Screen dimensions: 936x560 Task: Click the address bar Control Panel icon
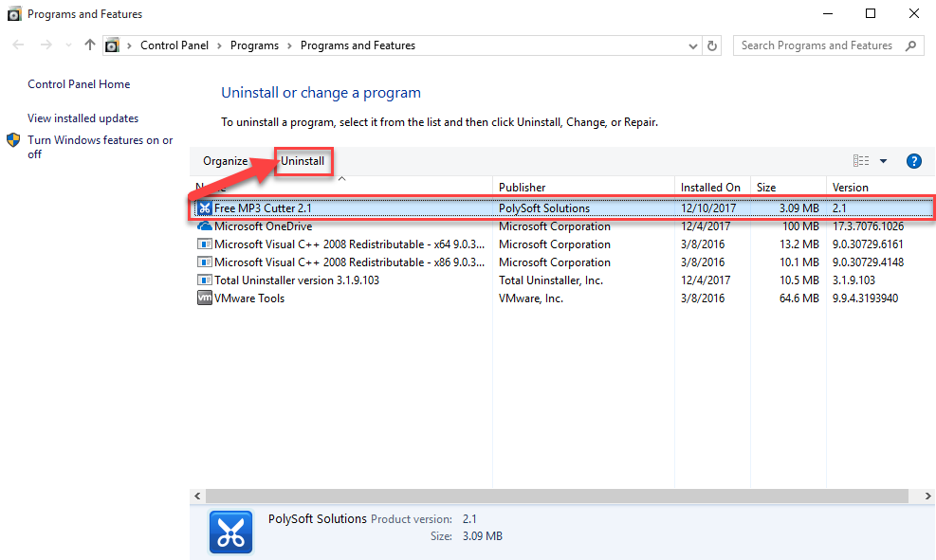(112, 45)
